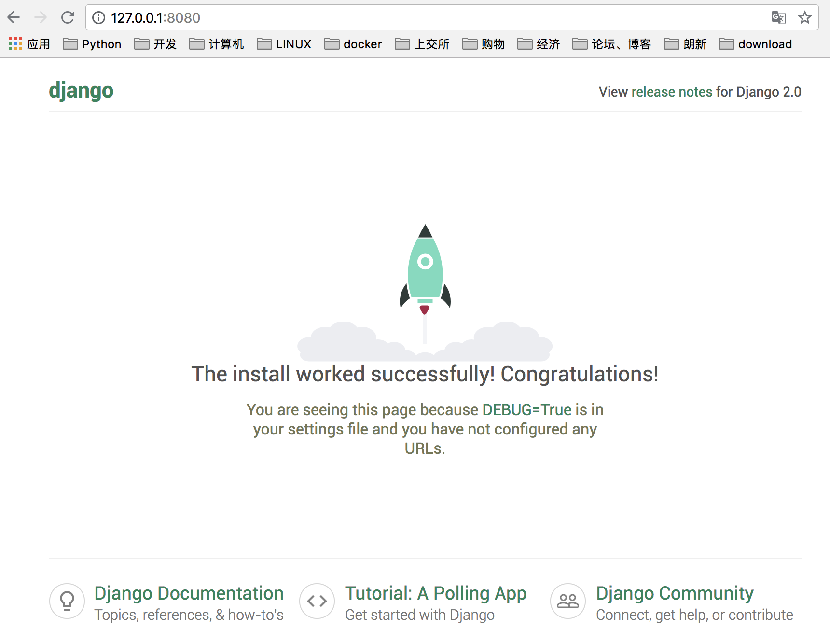
Task: Open Tutorial: A Polling App link
Action: [x=436, y=593]
